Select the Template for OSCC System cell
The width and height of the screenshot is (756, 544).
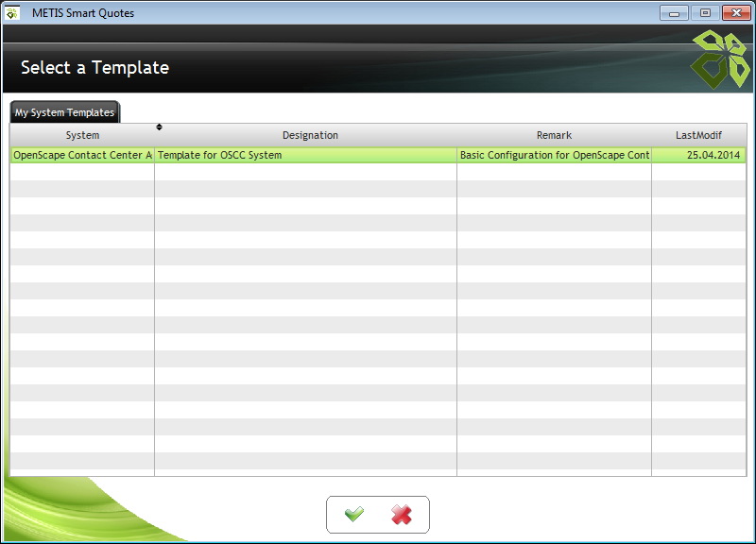pos(305,155)
